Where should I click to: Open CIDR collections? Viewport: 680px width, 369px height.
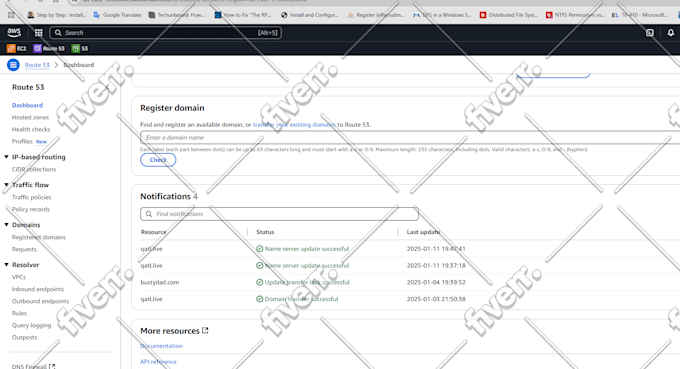pos(34,170)
